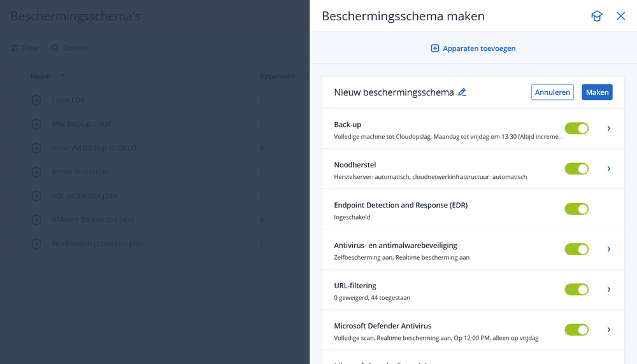The width and height of the screenshot is (637, 364).
Task: Click the sort arrow next to Naam
Action: coord(62,76)
